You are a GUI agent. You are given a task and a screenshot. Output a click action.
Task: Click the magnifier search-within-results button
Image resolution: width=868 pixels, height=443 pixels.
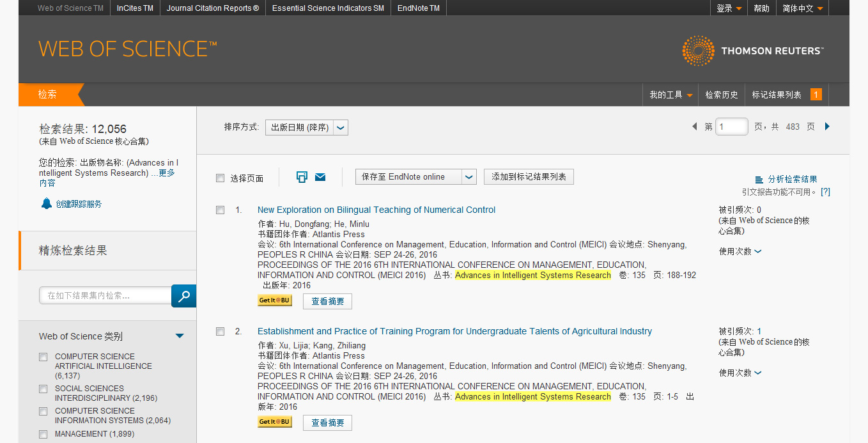pyautogui.click(x=184, y=296)
